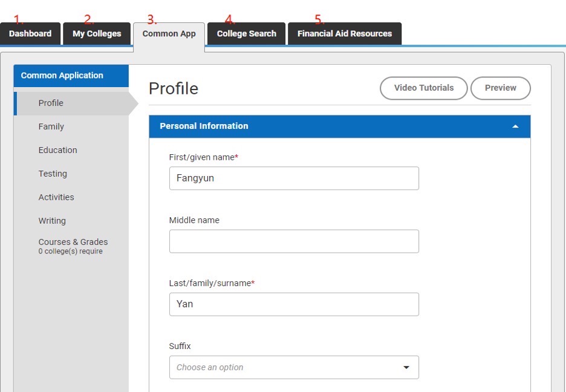Click the Last/family/surname input field
The height and width of the screenshot is (392, 566).
click(294, 304)
